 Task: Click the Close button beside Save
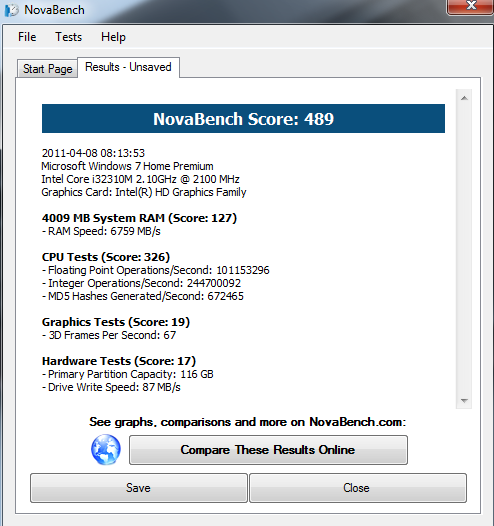coord(358,488)
